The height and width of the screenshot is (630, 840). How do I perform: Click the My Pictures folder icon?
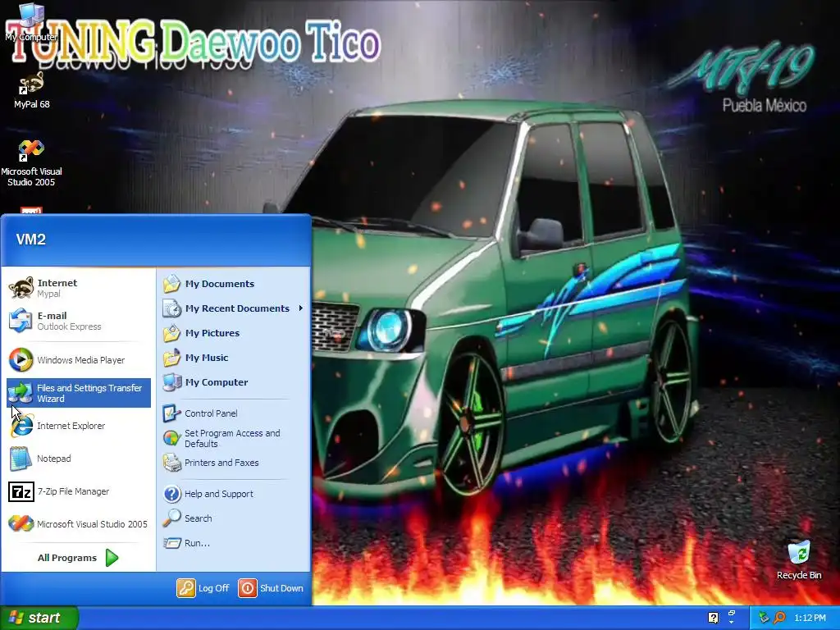pos(172,333)
